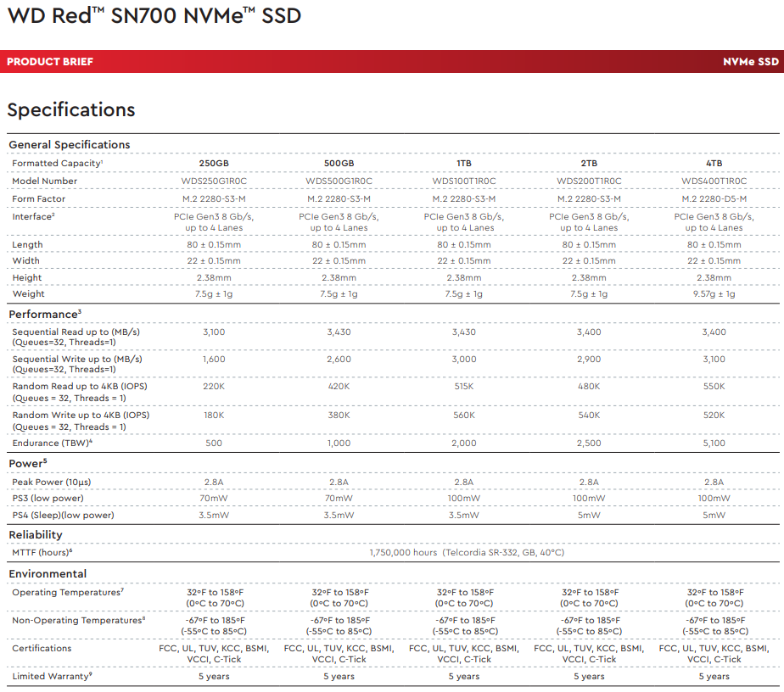Click the "540K" random write value
The image size is (784, 692).
(x=589, y=416)
